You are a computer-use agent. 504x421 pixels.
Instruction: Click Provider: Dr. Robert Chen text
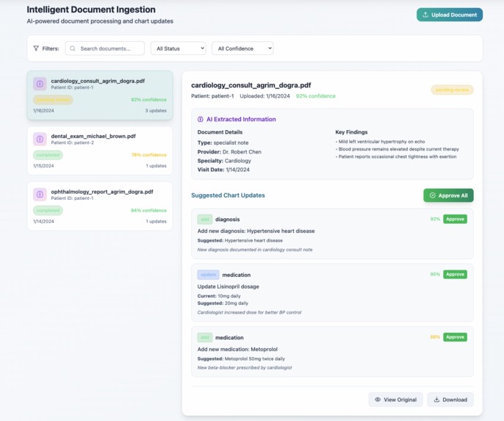229,151
